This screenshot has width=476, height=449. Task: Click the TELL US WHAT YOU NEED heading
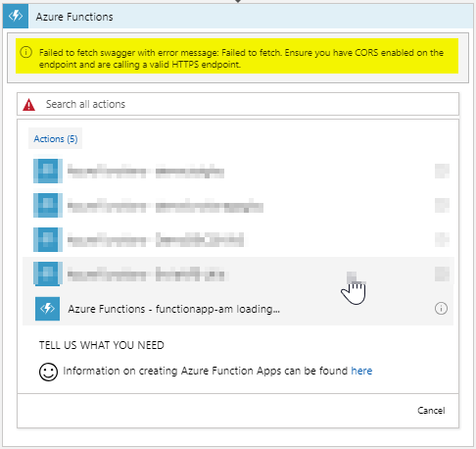tap(102, 345)
